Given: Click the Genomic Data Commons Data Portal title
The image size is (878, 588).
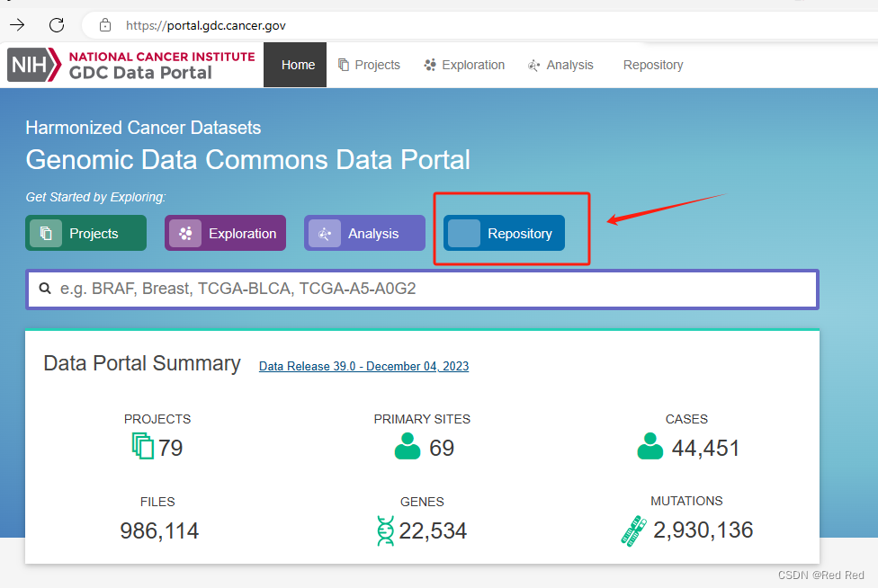Looking at the screenshot, I should 247,160.
